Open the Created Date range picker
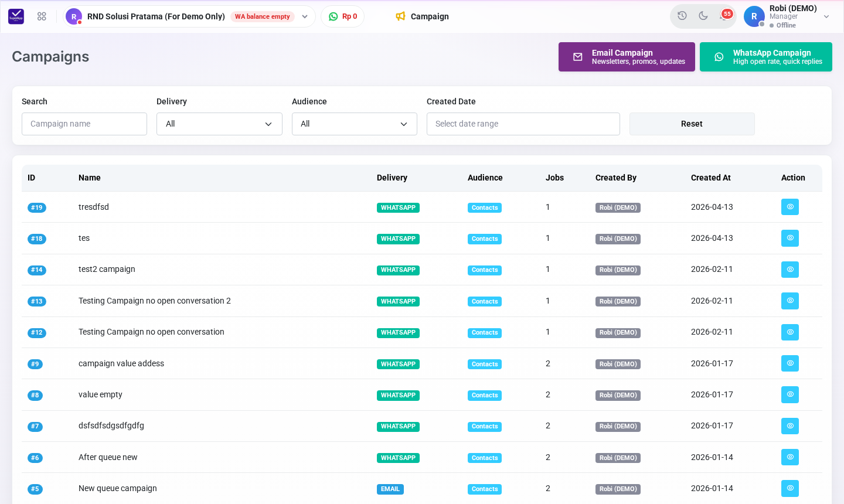The image size is (844, 504). click(x=523, y=124)
